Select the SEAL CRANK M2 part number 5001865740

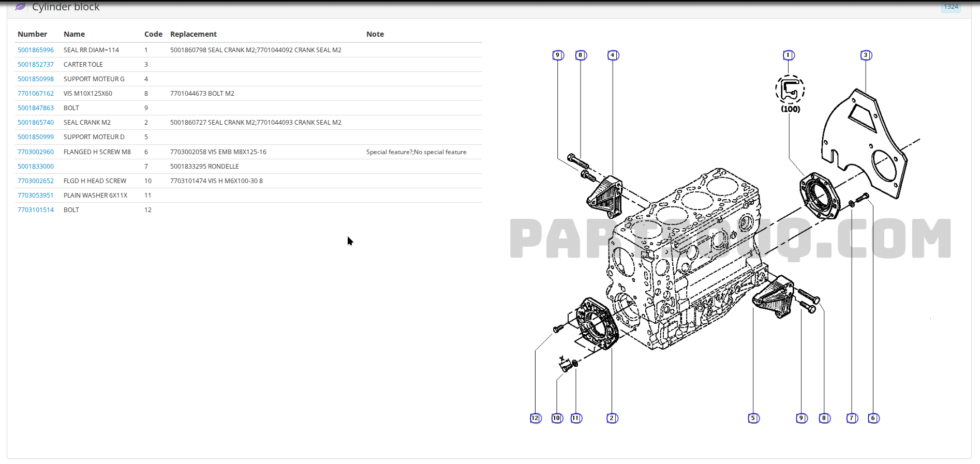click(36, 123)
